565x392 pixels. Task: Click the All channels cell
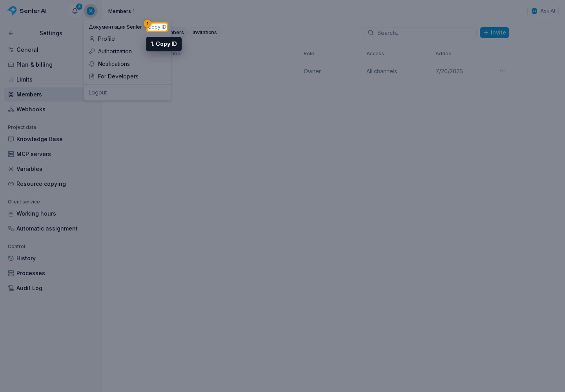tap(382, 71)
